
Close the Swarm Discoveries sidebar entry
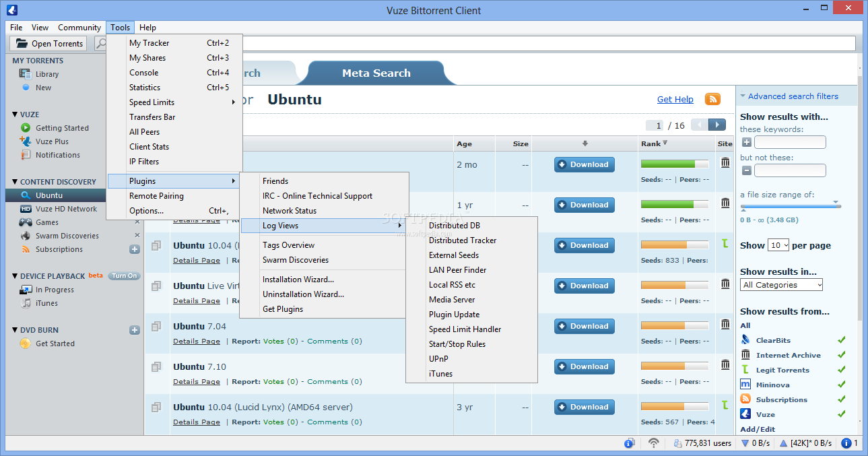click(137, 235)
